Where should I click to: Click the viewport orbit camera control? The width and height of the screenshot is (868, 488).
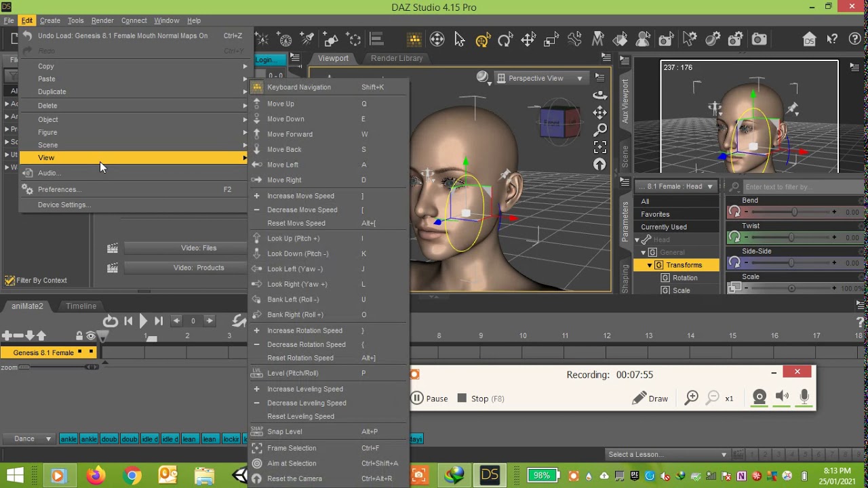pyautogui.click(x=599, y=95)
